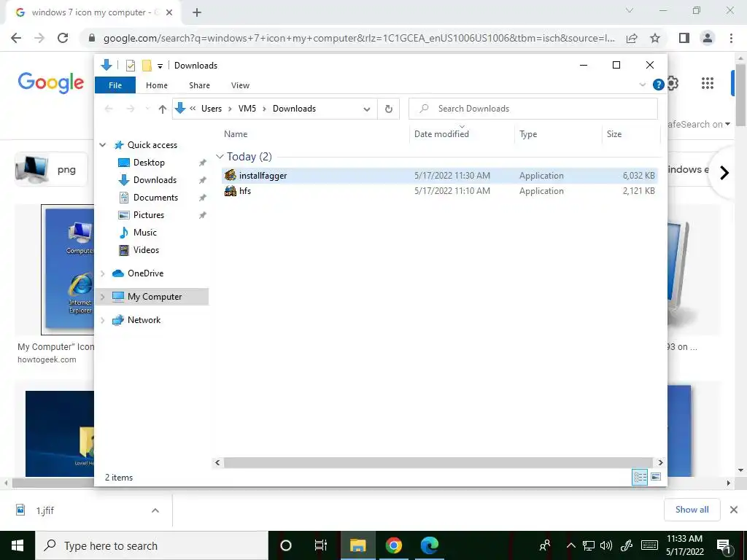Open 1.jfif download options chevron
The width and height of the screenshot is (747, 560).
pos(155,510)
